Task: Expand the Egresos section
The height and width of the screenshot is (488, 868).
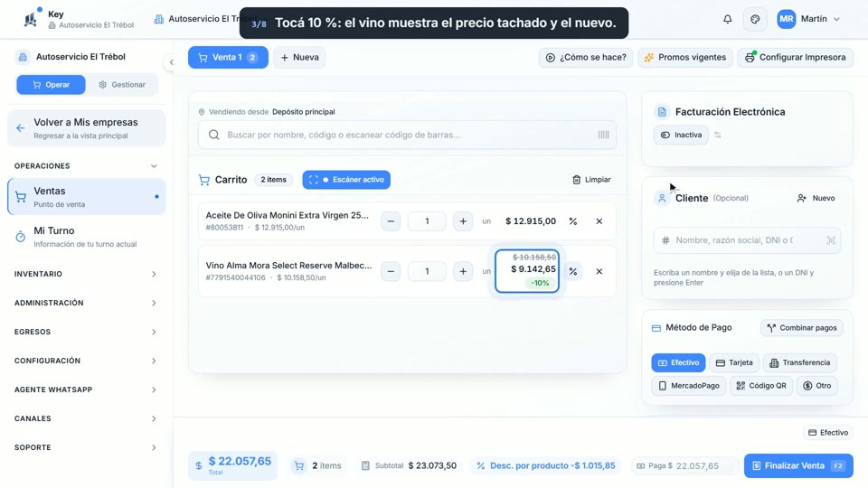Action: [86, 332]
